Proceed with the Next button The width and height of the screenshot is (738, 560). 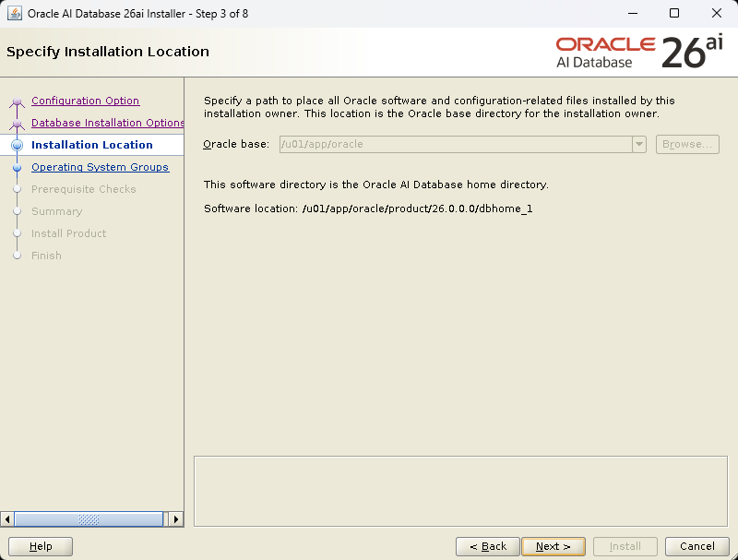[553, 546]
